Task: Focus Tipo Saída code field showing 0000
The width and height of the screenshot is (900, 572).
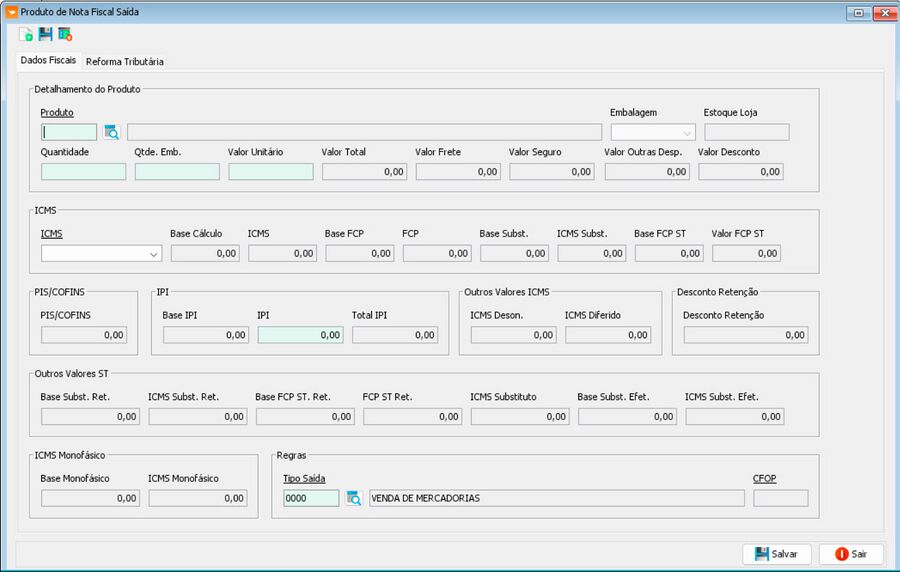Action: 311,498
